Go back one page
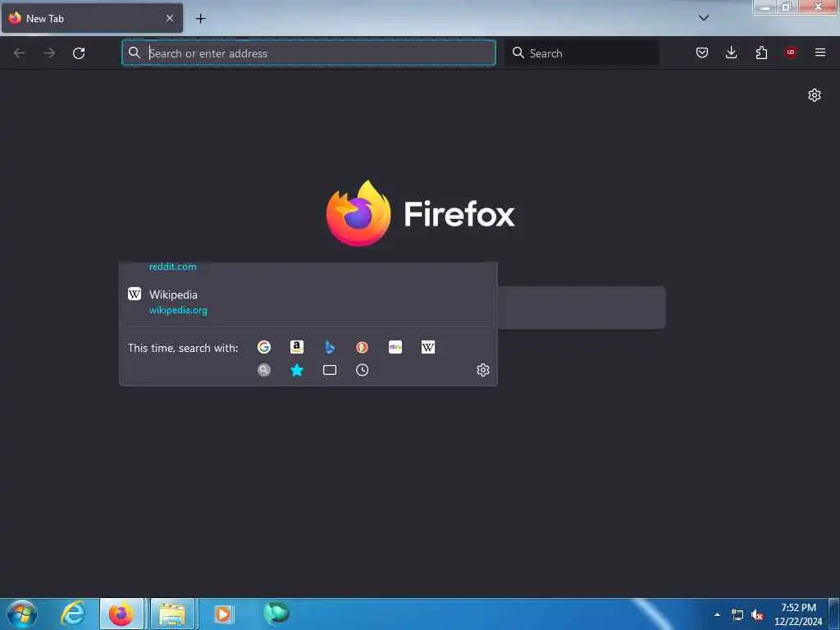The width and height of the screenshot is (840, 630). 20,53
